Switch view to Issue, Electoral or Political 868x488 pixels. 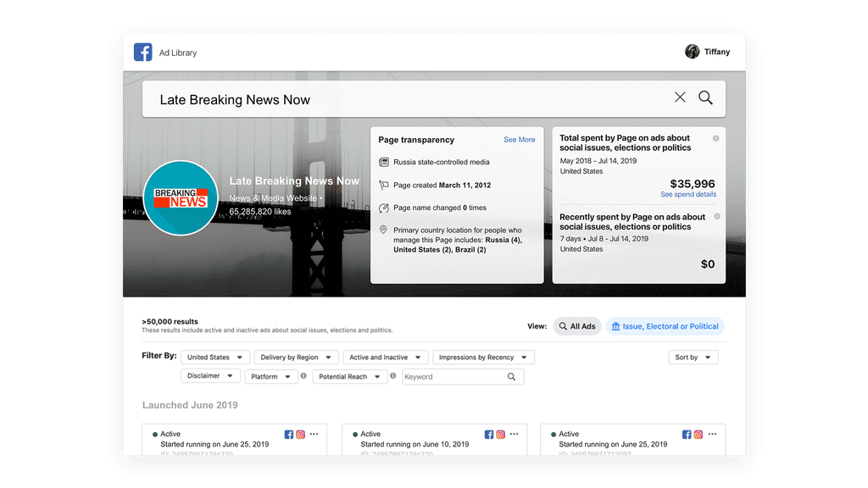point(665,326)
